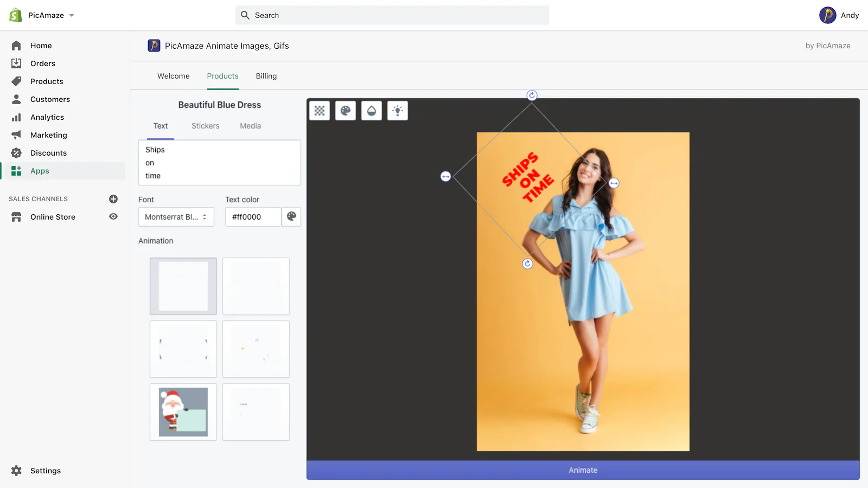Screen dimensions: 868x488
Task: Switch to the Products app tab
Action: [x=222, y=76]
